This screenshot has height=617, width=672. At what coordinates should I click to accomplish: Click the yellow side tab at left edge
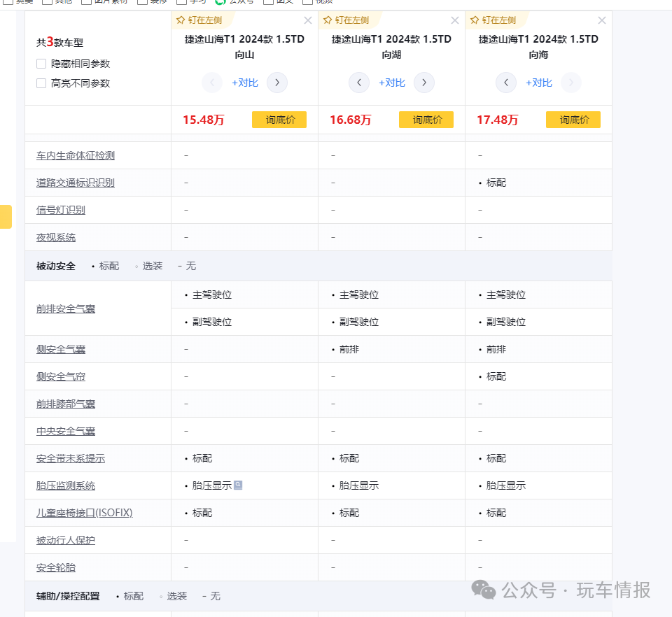tap(6, 217)
